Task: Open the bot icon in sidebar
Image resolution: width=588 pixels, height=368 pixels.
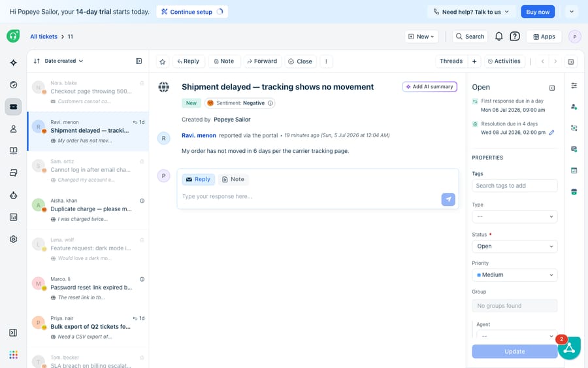Action: (x=14, y=195)
